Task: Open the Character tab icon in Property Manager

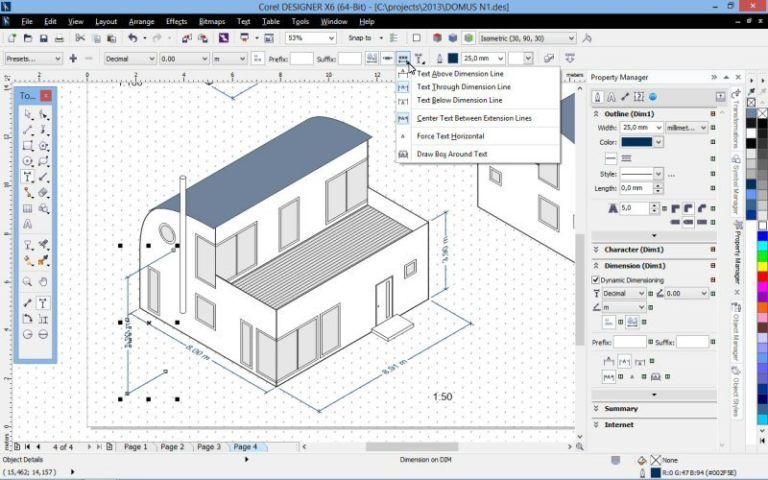Action: pyautogui.click(x=611, y=97)
